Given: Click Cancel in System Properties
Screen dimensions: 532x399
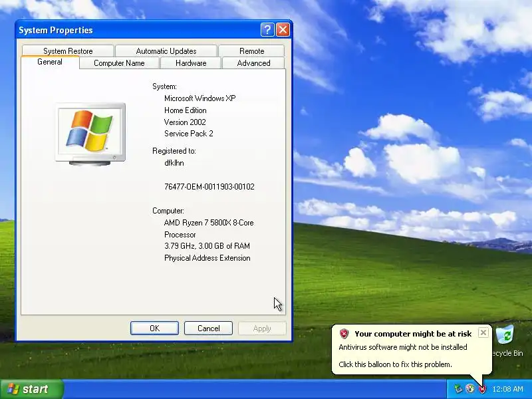Looking at the screenshot, I should pyautogui.click(x=208, y=328).
